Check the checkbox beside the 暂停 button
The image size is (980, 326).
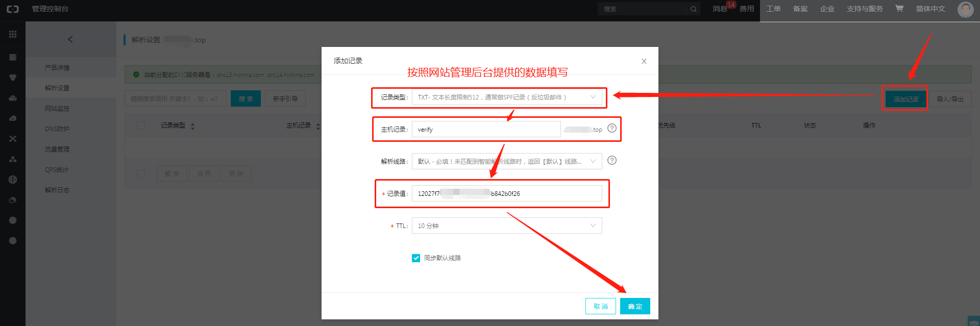[141, 174]
